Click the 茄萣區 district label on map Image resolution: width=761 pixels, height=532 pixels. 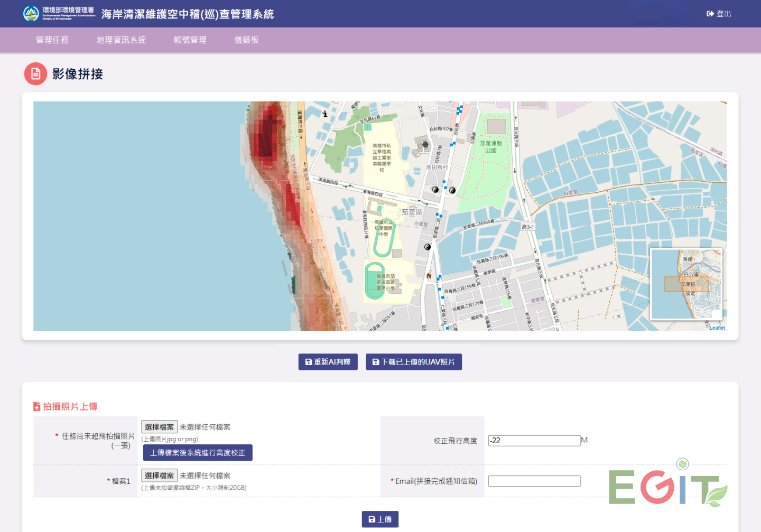pyautogui.click(x=412, y=212)
